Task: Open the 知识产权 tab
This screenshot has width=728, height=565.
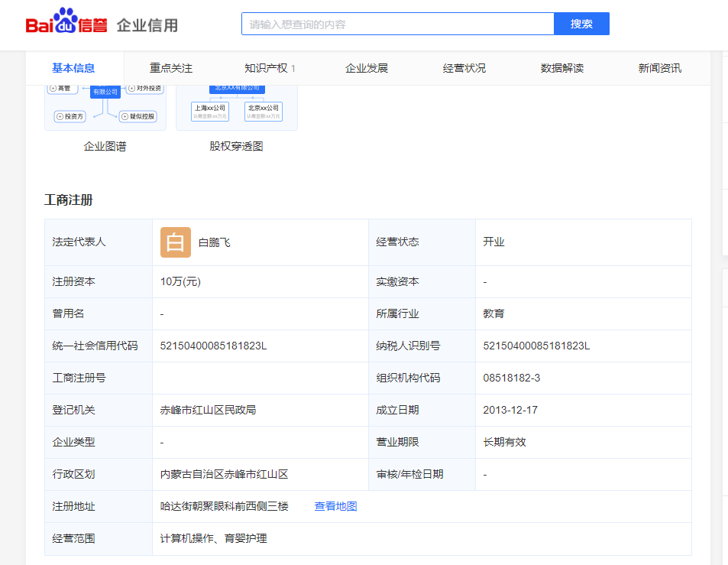Action: coord(269,68)
